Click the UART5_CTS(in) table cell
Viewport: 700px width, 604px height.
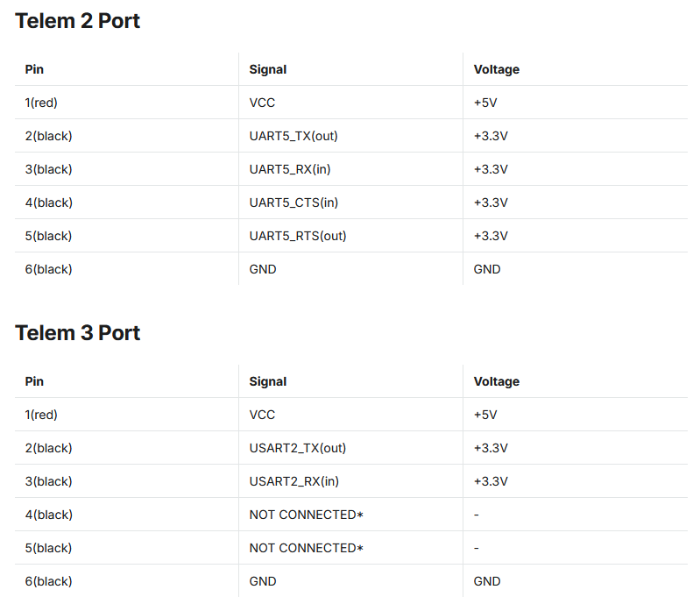293,203
